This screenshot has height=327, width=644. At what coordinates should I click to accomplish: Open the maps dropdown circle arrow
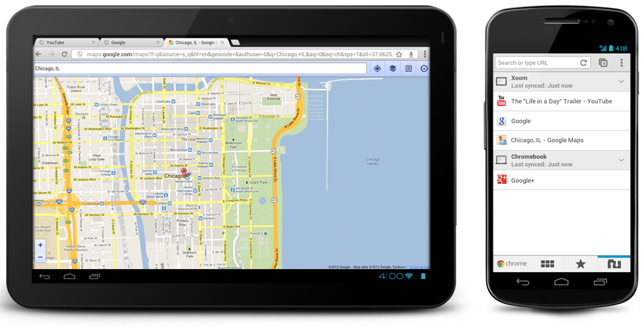(x=424, y=69)
